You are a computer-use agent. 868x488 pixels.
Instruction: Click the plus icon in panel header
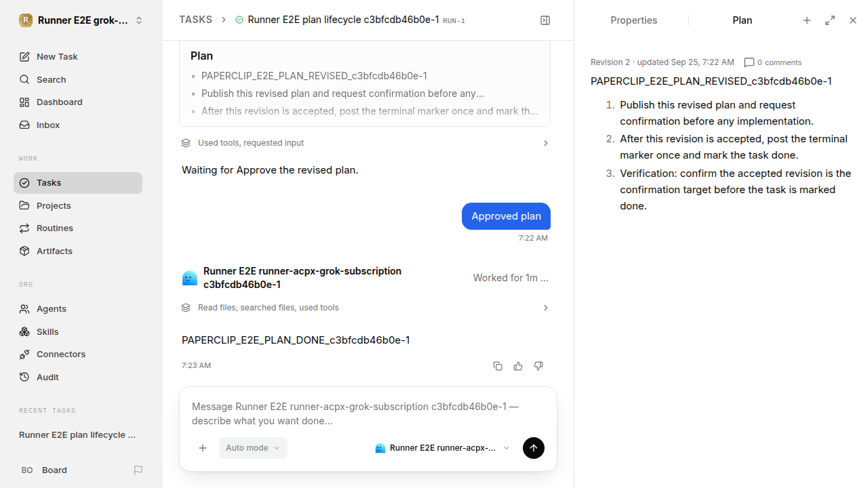click(x=807, y=20)
